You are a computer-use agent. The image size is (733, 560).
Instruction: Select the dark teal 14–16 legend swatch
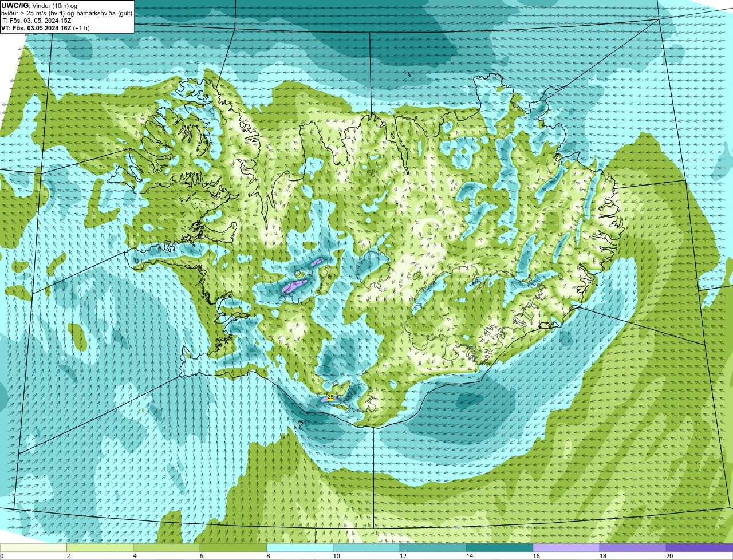(x=500, y=547)
